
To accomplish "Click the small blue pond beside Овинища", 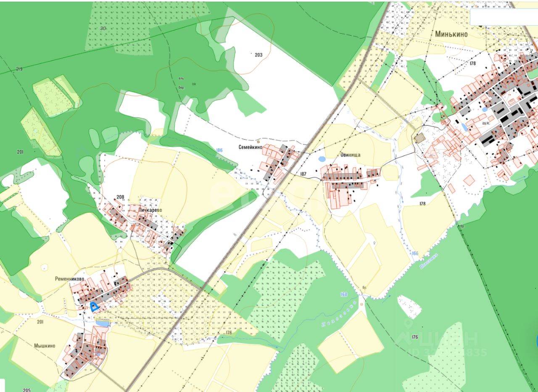I will [x=322, y=159].
